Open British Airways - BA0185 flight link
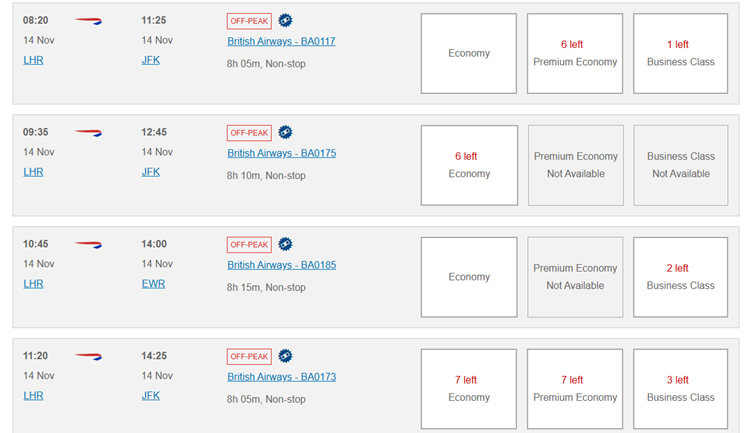This screenshot has height=433, width=750. pyautogui.click(x=282, y=266)
